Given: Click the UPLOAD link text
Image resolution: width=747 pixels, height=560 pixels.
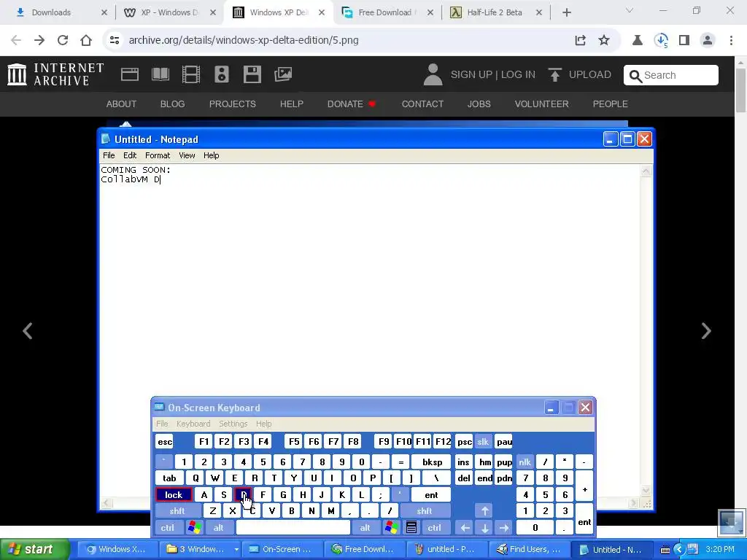Looking at the screenshot, I should (589, 75).
